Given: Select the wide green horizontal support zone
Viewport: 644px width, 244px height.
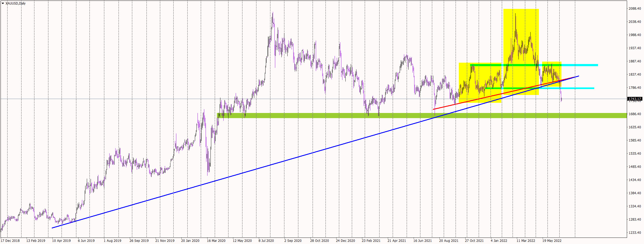Looking at the screenshot, I should pos(422,115).
